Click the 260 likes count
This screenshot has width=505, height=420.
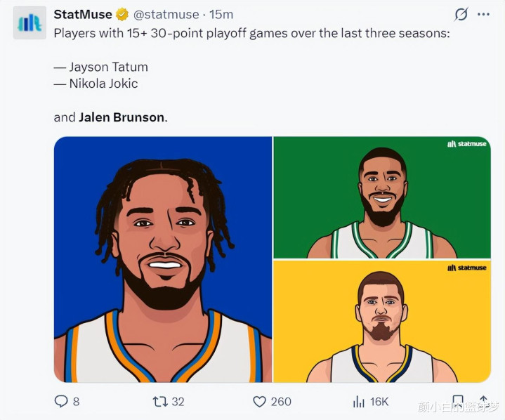pos(281,401)
